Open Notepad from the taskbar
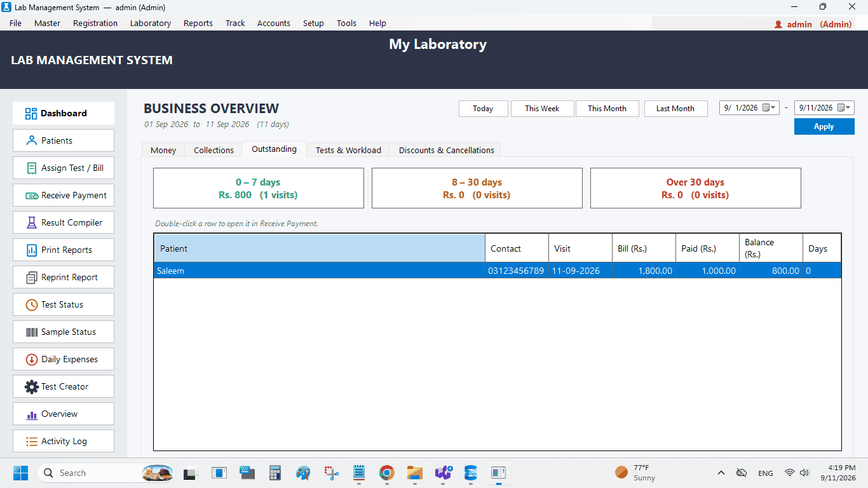Viewport: 868px width, 488px height. pyautogui.click(x=359, y=473)
